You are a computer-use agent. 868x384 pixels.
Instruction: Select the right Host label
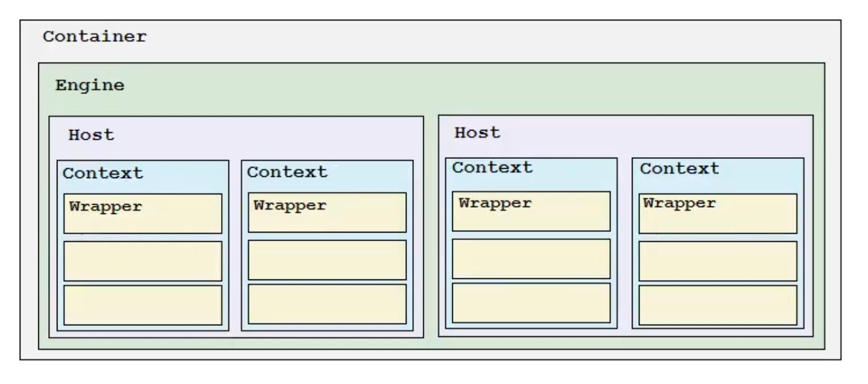(477, 132)
